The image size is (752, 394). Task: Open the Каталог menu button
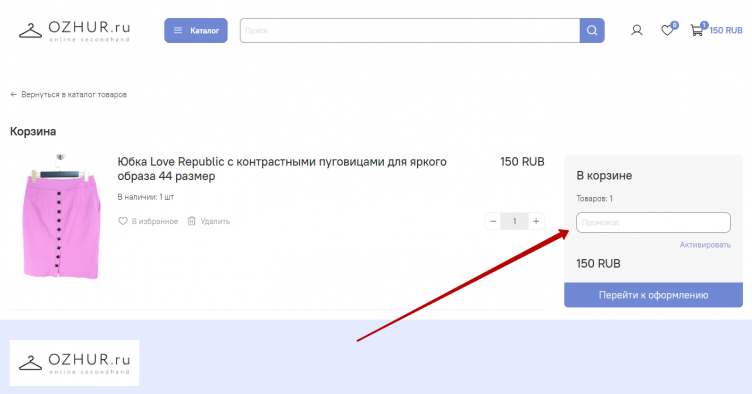pos(196,31)
